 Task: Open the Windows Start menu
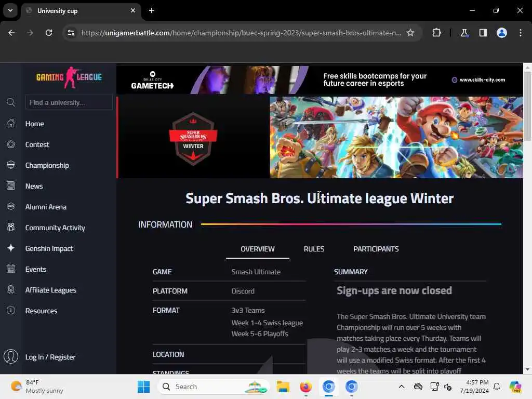coord(143,387)
